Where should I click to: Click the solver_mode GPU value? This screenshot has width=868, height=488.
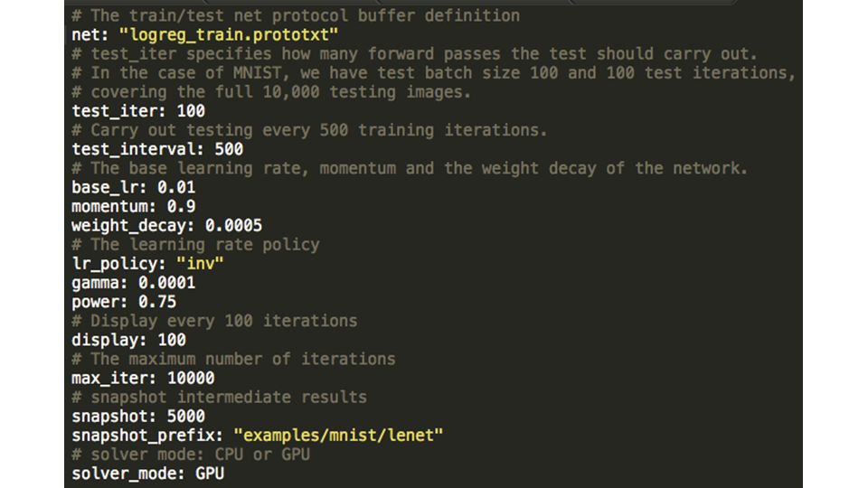coord(209,474)
